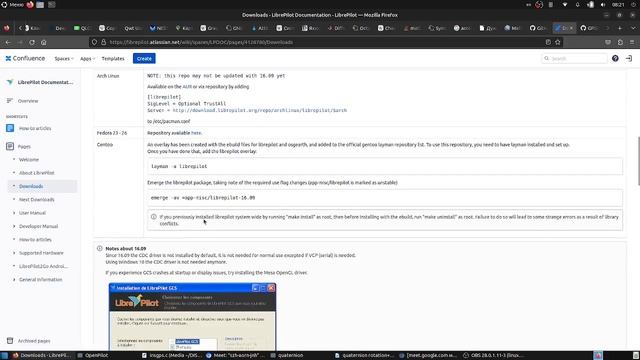Go back using browser back arrow
Image resolution: width=640 pixels, height=360 pixels.
tap(8, 42)
